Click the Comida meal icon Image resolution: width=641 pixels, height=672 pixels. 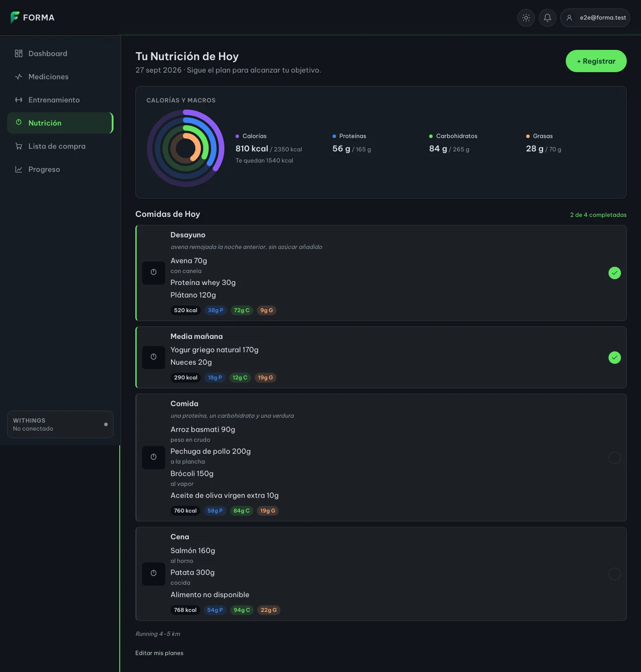pos(154,457)
